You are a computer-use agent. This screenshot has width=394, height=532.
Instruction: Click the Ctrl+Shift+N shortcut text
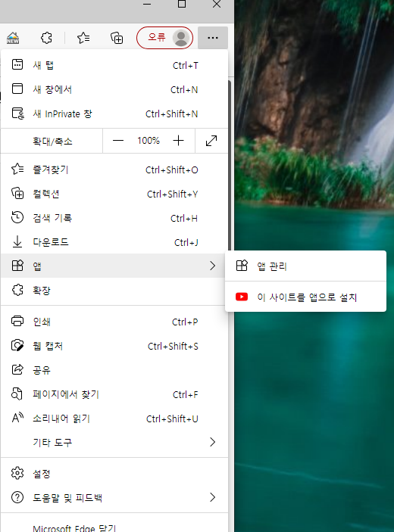(171, 114)
